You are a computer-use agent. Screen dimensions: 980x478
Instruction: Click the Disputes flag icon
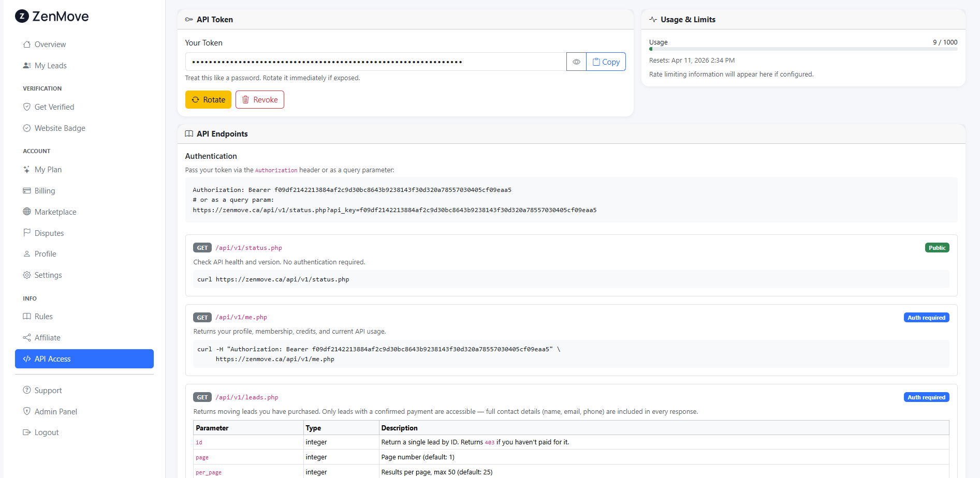tap(27, 233)
